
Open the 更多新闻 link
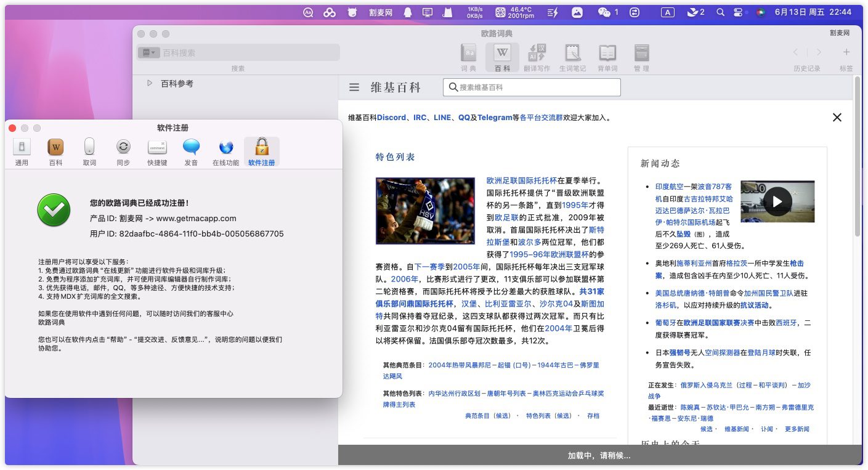click(797, 429)
